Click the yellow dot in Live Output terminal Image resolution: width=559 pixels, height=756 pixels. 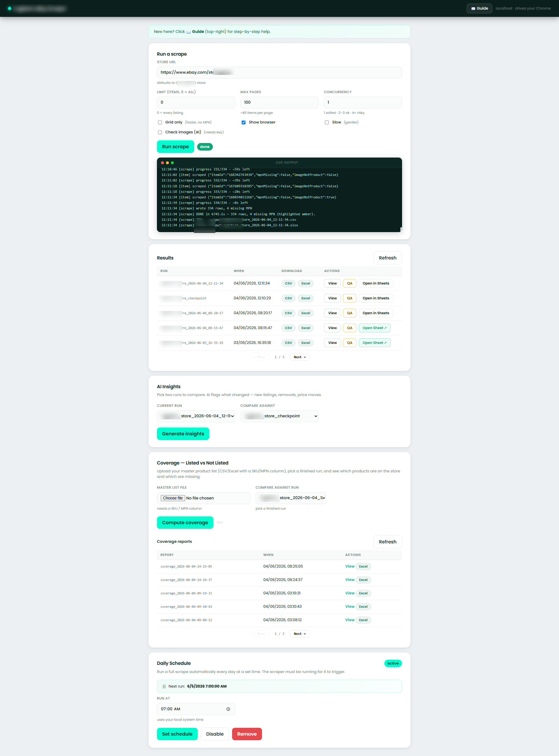167,163
